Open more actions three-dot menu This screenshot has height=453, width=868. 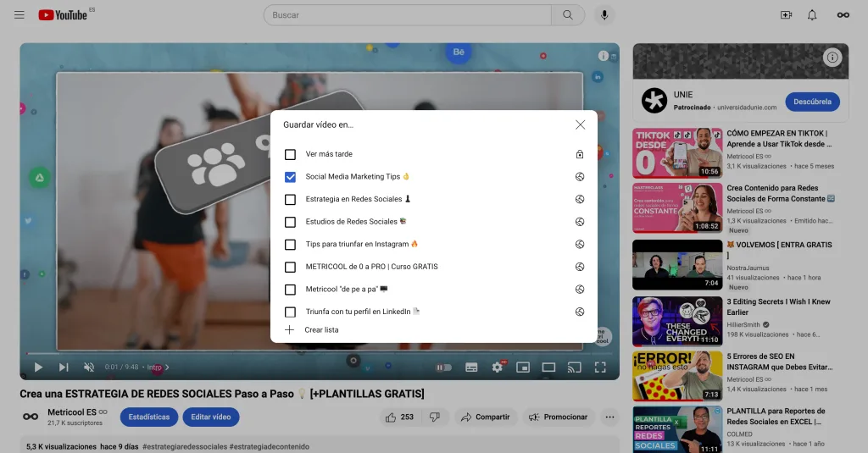(609, 417)
